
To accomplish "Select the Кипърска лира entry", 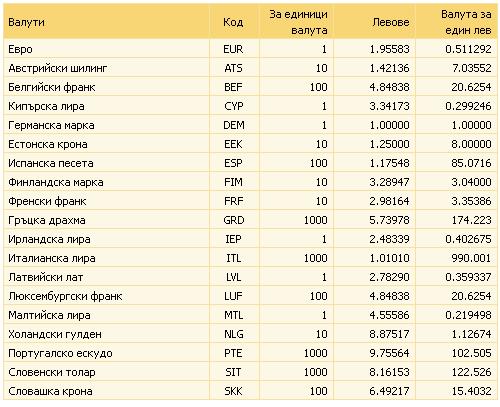I will [x=46, y=106].
